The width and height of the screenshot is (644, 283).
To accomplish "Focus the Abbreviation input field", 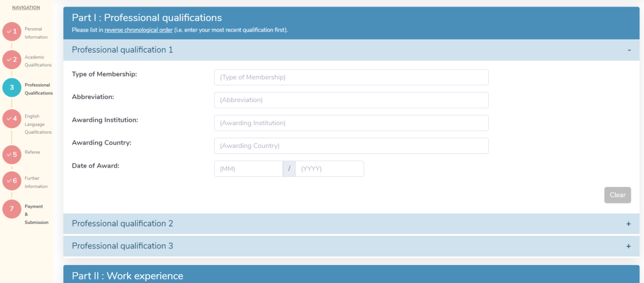I will [351, 100].
